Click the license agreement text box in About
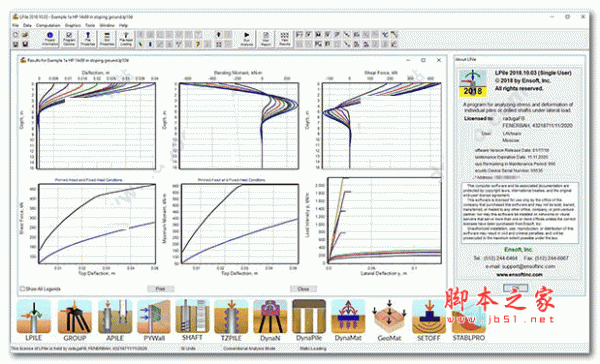The image size is (600, 364). tap(520, 213)
